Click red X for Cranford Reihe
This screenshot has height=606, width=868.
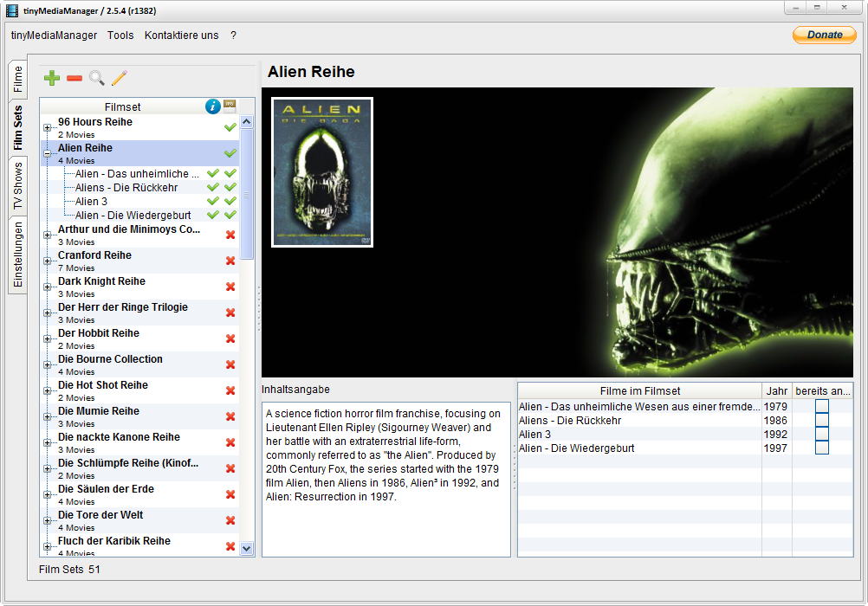click(x=230, y=261)
